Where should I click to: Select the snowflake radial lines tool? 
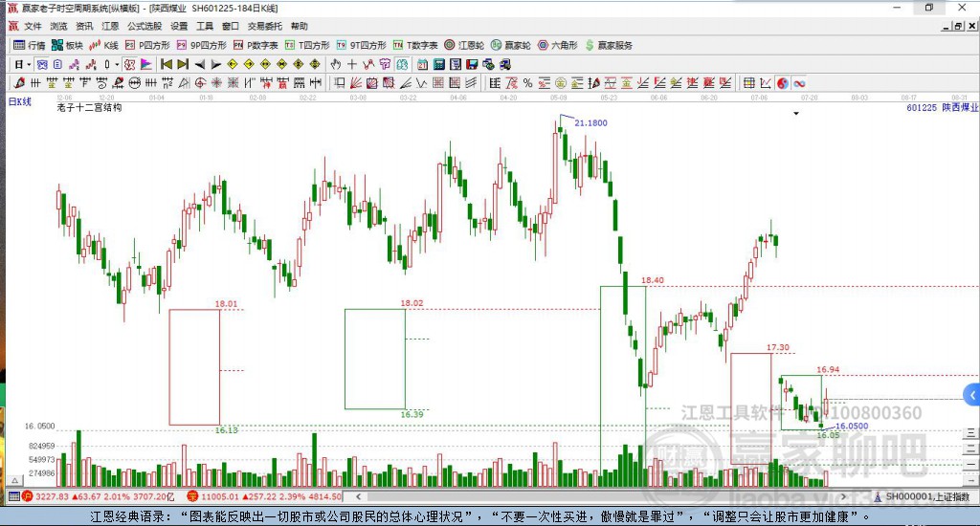[x=215, y=83]
